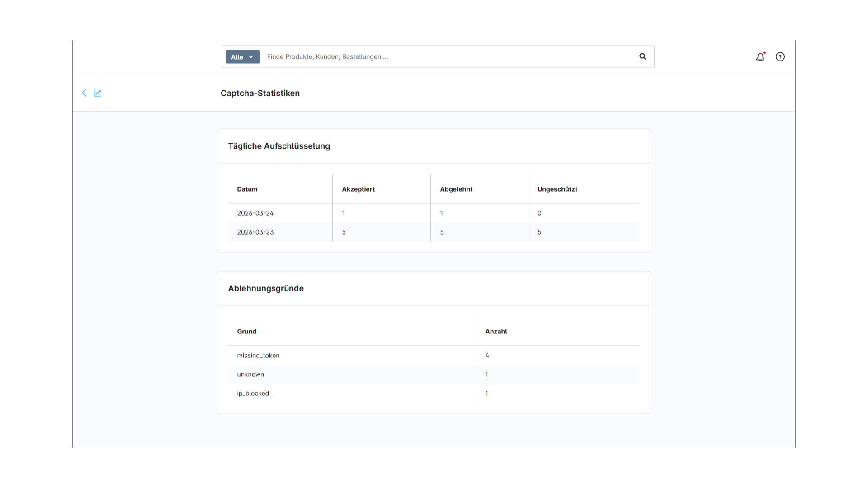868x488 pixels.
Task: Click the Datum column header
Action: 247,189
